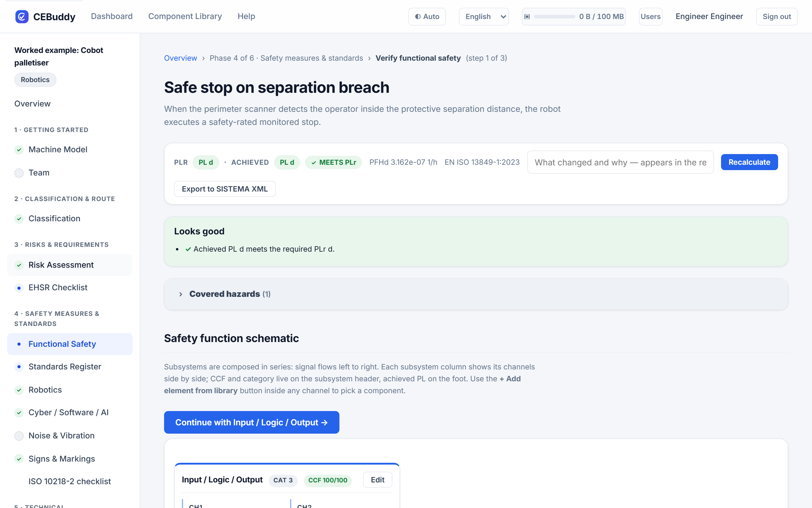Click the storage usage progress bar
The width and height of the screenshot is (812, 508).
pyautogui.click(x=555, y=16)
